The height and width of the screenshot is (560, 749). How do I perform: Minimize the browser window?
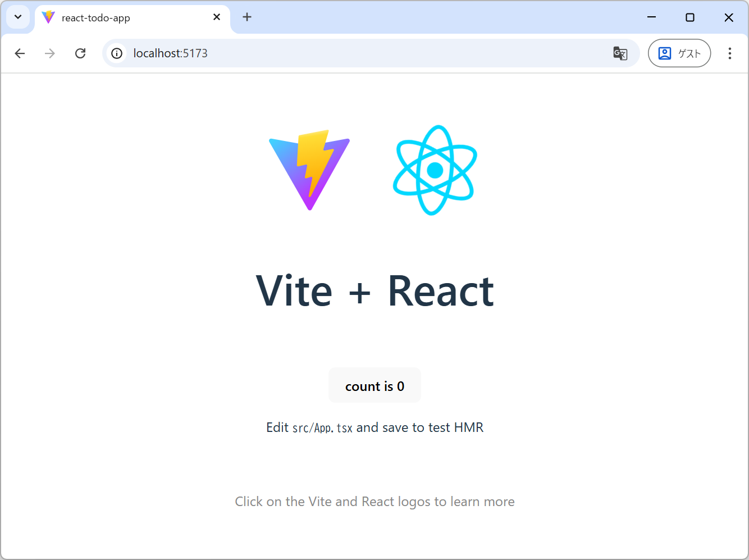point(651,17)
